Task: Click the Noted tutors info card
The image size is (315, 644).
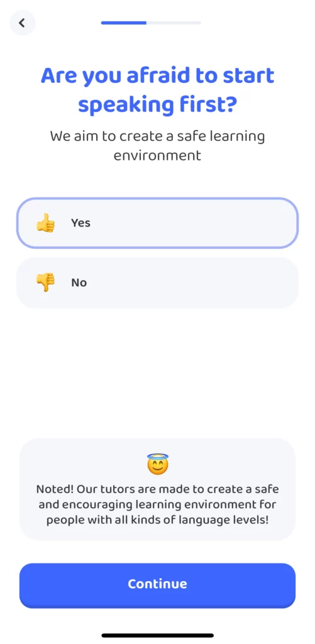Action: 157,489
